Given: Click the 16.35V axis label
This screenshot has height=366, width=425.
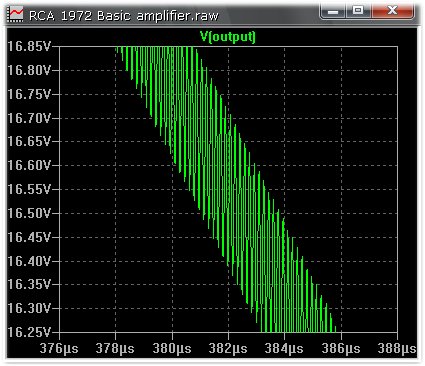Looking at the screenshot, I should pos(29,285).
